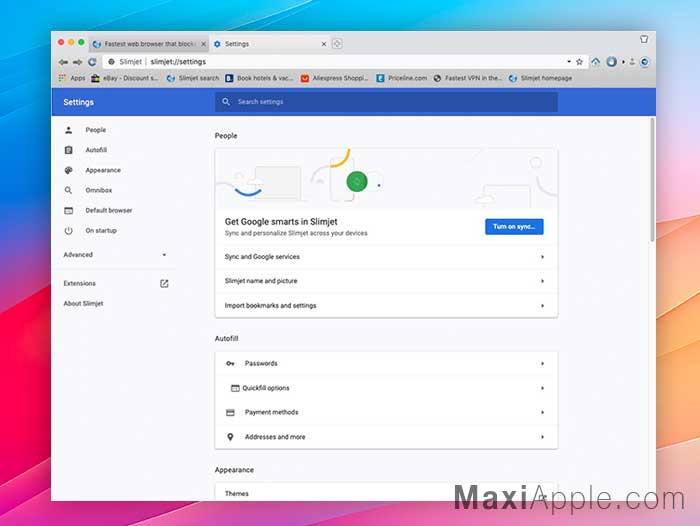
Task: Open the downloads toolbar icon
Action: [632, 62]
